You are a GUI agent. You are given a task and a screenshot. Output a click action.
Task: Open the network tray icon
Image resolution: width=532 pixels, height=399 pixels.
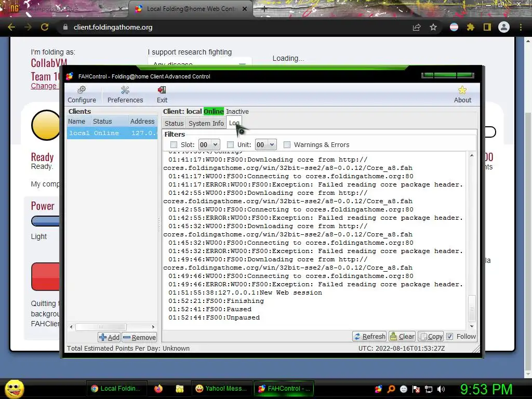429,389
